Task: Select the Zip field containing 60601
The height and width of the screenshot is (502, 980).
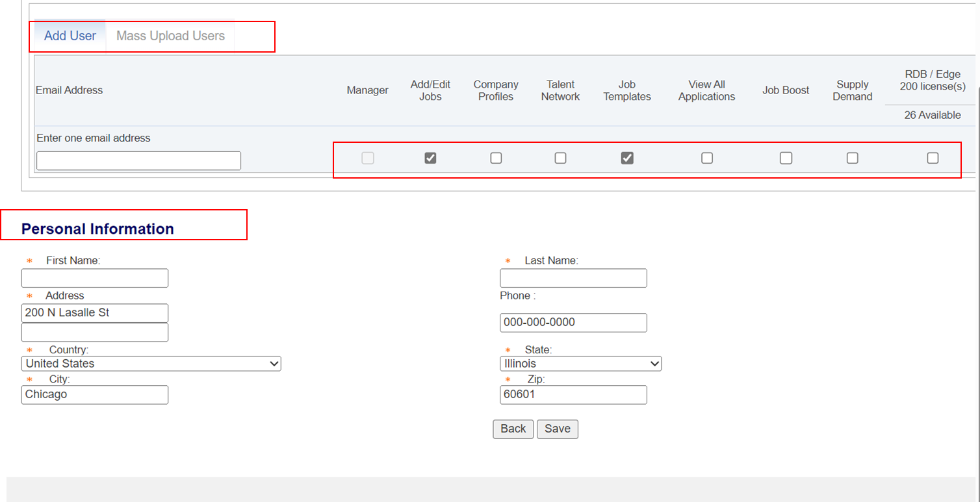Action: pos(573,395)
